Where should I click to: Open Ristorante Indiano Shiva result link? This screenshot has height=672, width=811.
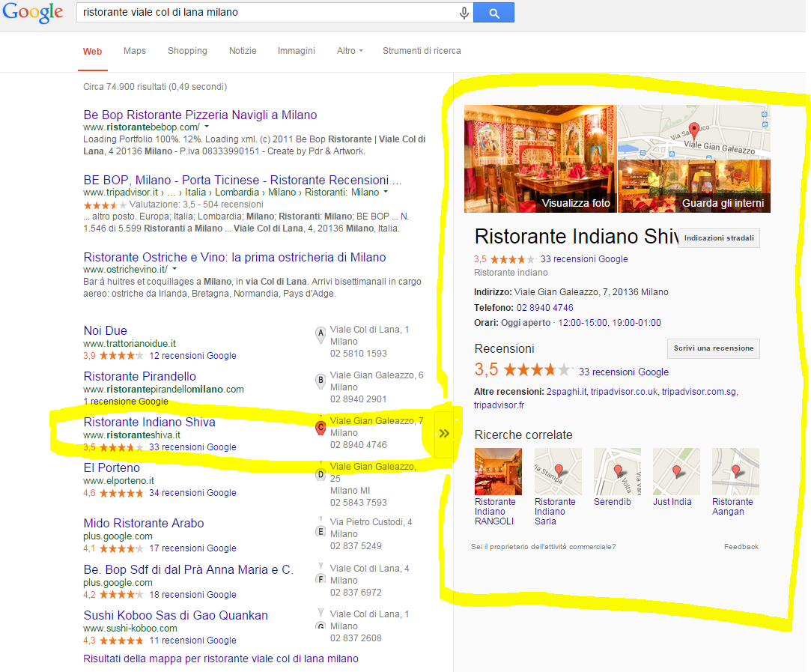tap(150, 422)
